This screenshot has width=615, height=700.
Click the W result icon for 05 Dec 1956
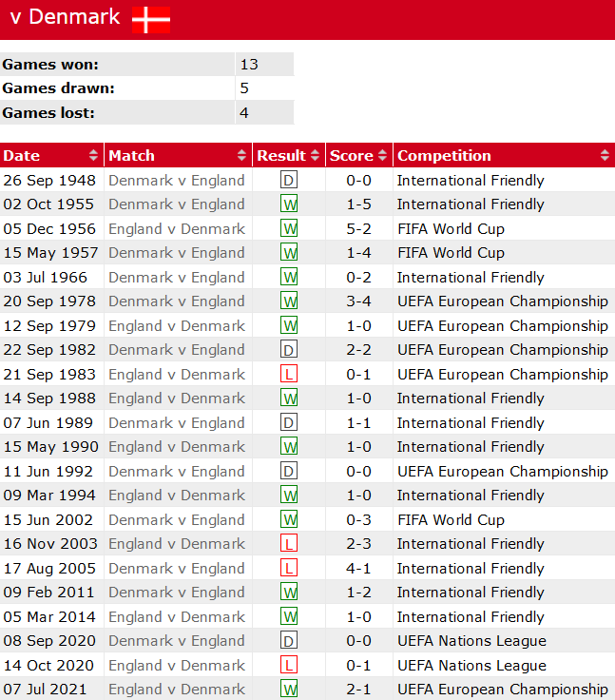point(290,229)
